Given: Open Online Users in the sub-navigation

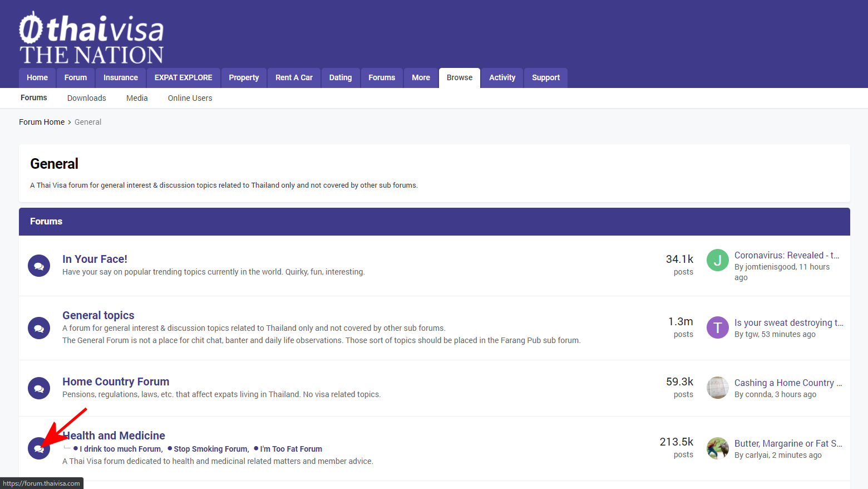Looking at the screenshot, I should pyautogui.click(x=190, y=98).
